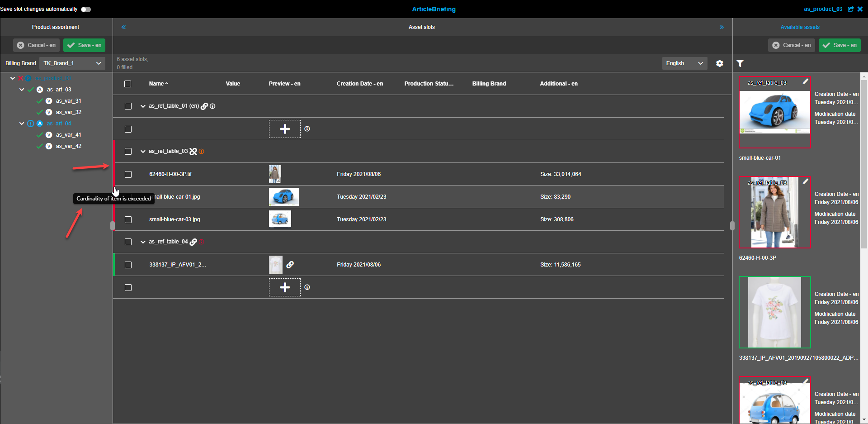Open the orange info icon on as_ref_table_04 row
This screenshot has width=868, height=424.
(202, 242)
